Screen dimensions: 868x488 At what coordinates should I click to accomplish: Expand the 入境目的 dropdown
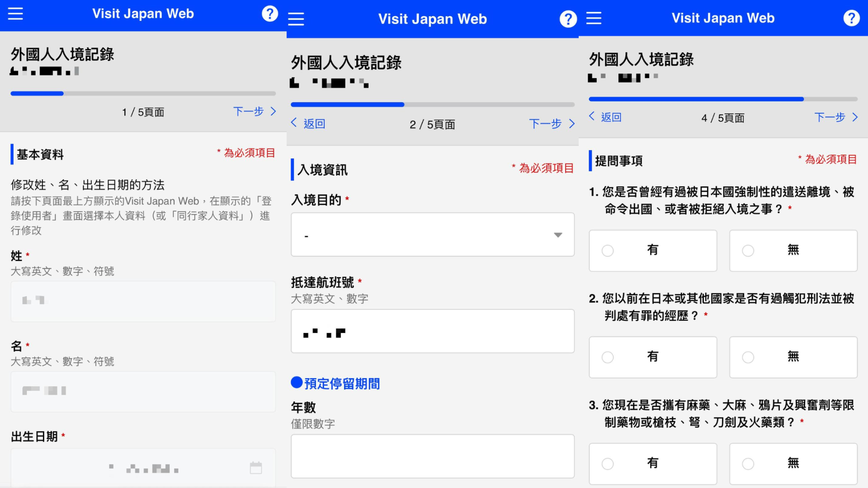tap(433, 235)
